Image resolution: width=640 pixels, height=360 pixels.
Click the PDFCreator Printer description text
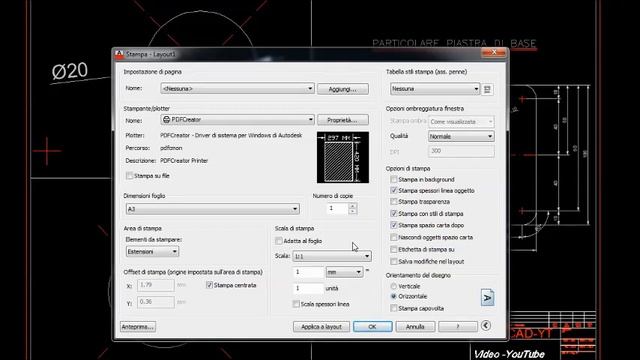coord(184,161)
